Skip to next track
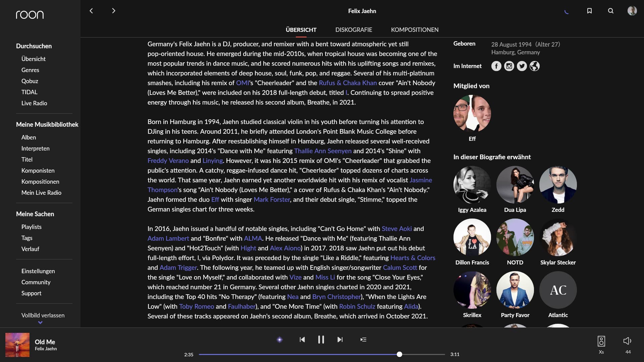 click(340, 340)
